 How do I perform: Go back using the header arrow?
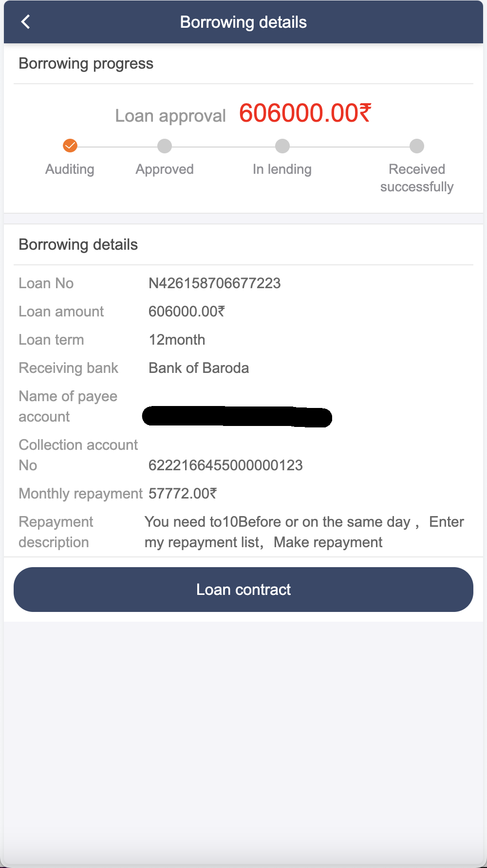[x=26, y=22]
